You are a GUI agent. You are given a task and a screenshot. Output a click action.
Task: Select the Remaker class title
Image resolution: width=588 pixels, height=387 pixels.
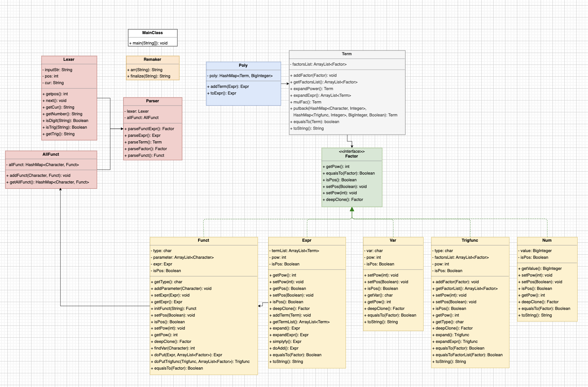153,59
